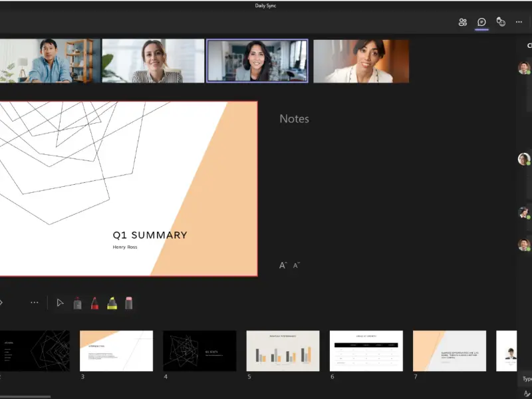Screen dimensions: 532x399
Task: Select the man in blue shirt video
Action: pyautogui.click(x=51, y=61)
